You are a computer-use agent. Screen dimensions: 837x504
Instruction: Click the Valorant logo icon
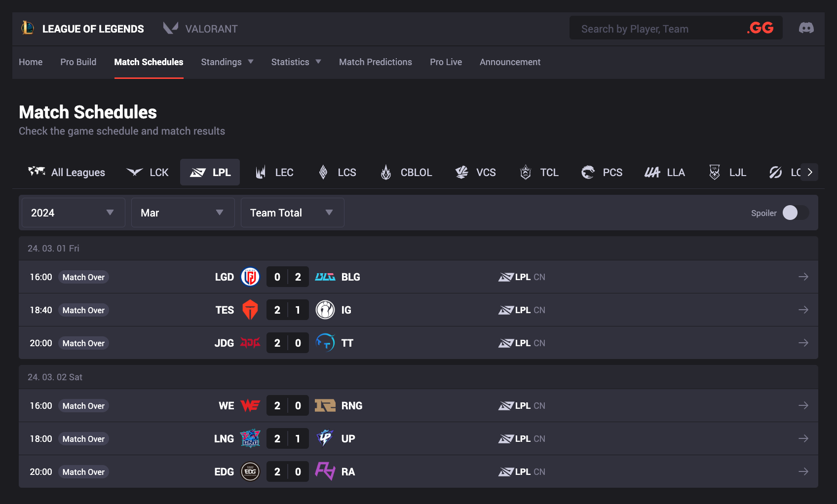(x=171, y=28)
